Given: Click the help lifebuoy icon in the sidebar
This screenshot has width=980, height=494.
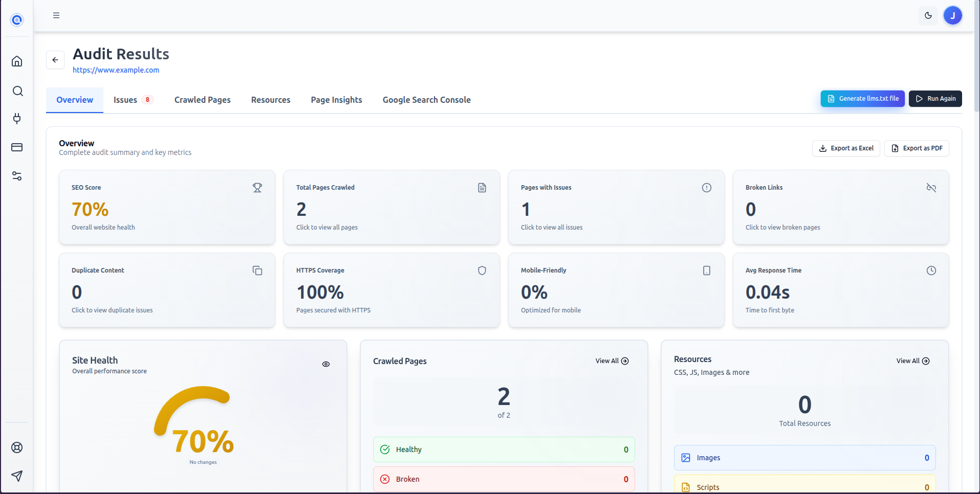Looking at the screenshot, I should click(17, 447).
